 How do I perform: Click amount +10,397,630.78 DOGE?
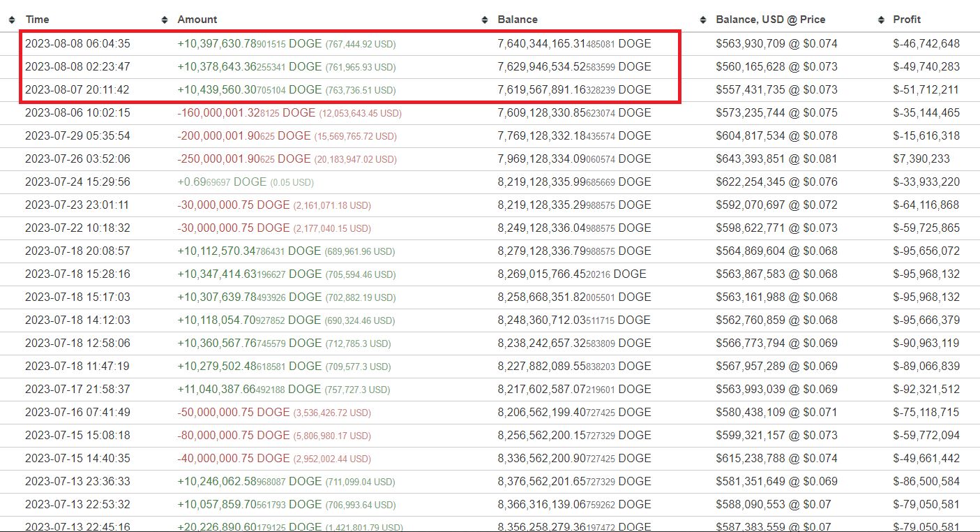250,43
